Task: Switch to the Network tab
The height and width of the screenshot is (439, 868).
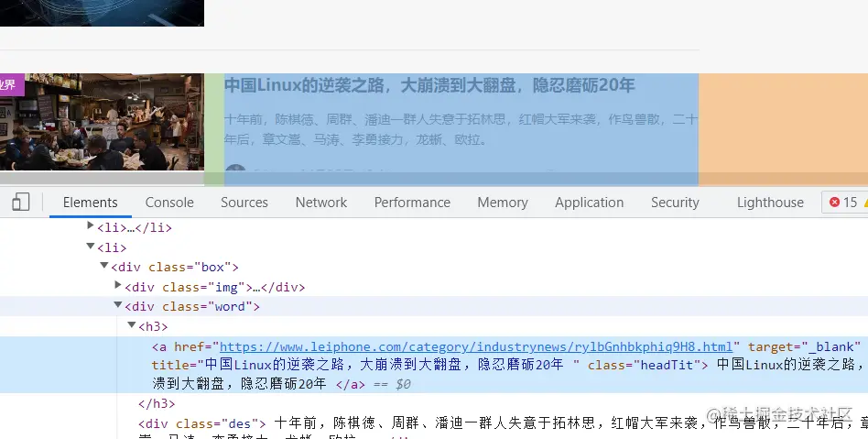Action: [x=321, y=203]
